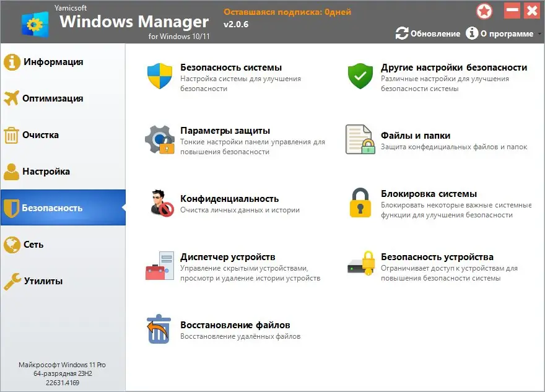Click the Восстановление файлов title link
The width and height of the screenshot is (545, 392).
[x=235, y=324]
